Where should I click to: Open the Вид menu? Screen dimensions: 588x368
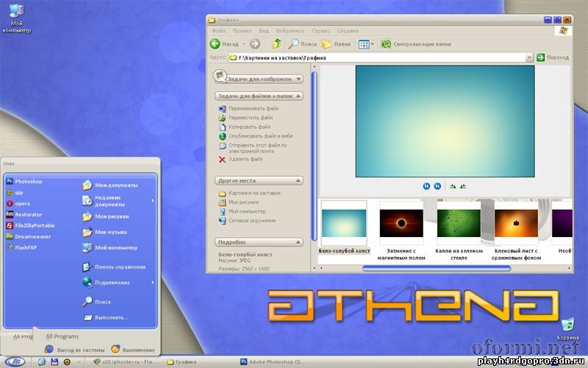pos(264,31)
